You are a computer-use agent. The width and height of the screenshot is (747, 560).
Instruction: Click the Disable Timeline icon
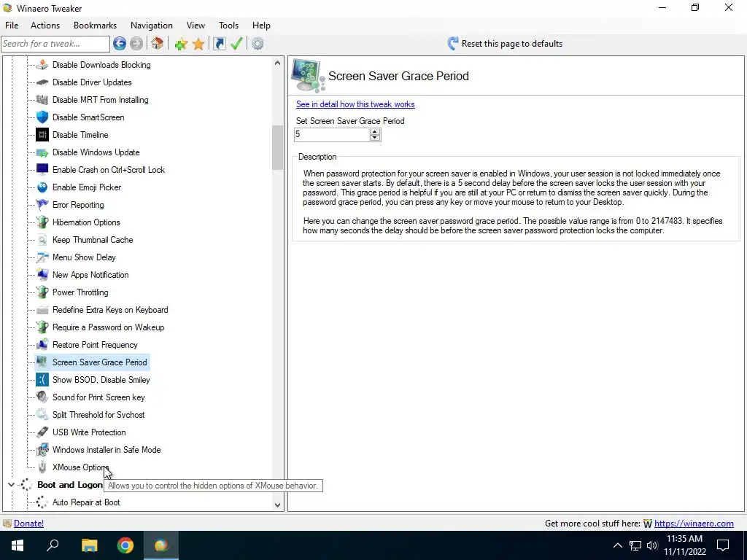point(42,135)
